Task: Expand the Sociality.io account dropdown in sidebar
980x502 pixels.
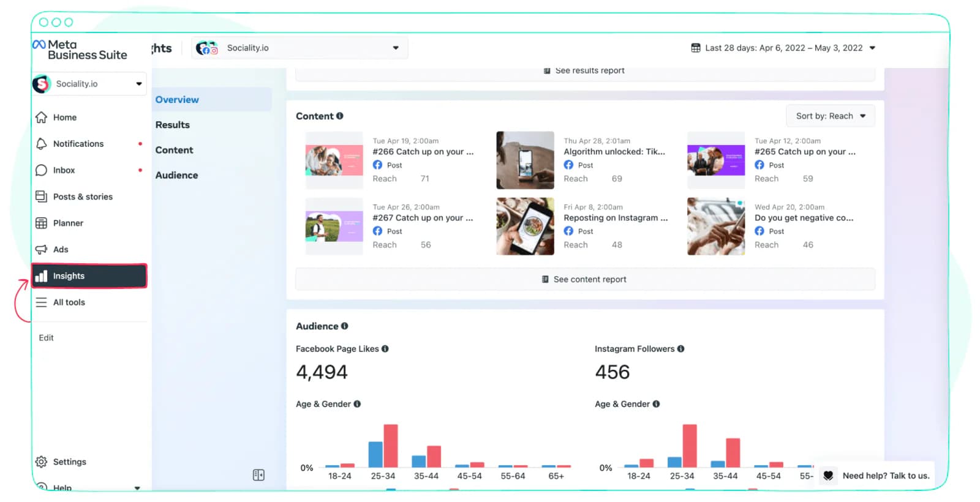Action: [89, 84]
